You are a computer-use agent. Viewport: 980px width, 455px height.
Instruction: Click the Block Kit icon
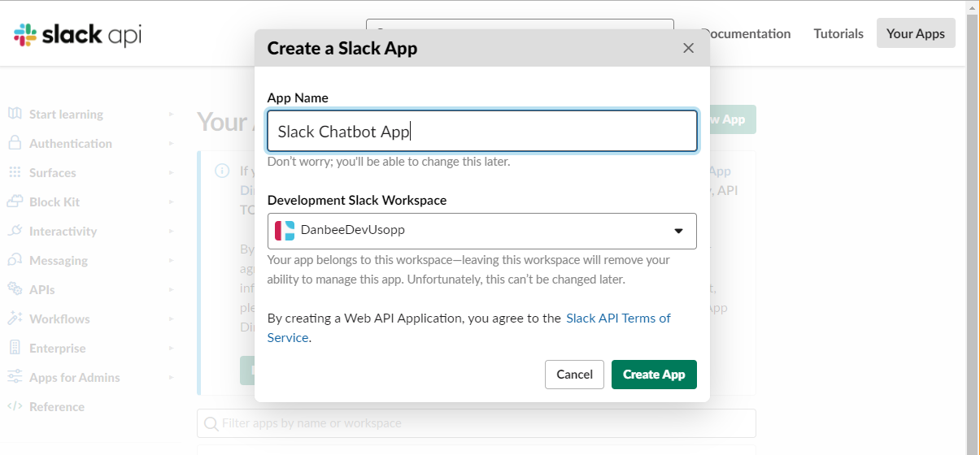coord(15,201)
